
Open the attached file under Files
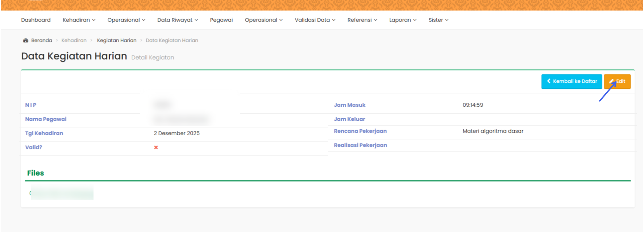tap(62, 192)
